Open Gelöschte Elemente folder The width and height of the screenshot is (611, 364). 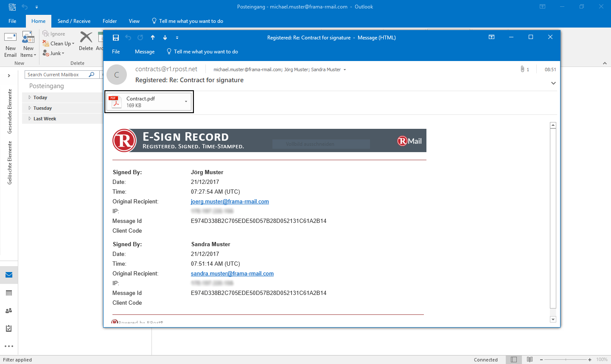click(10, 163)
